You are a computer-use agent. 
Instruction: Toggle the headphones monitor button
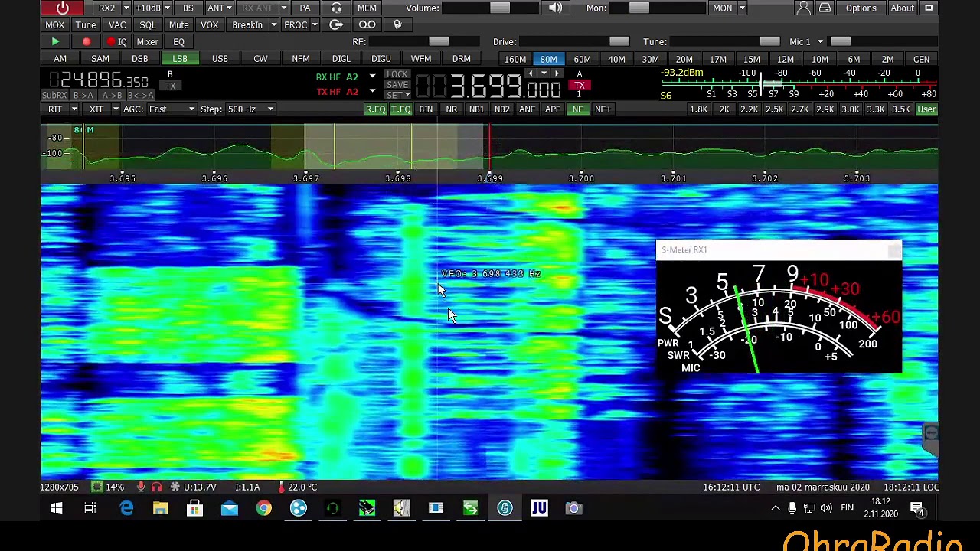(x=336, y=8)
